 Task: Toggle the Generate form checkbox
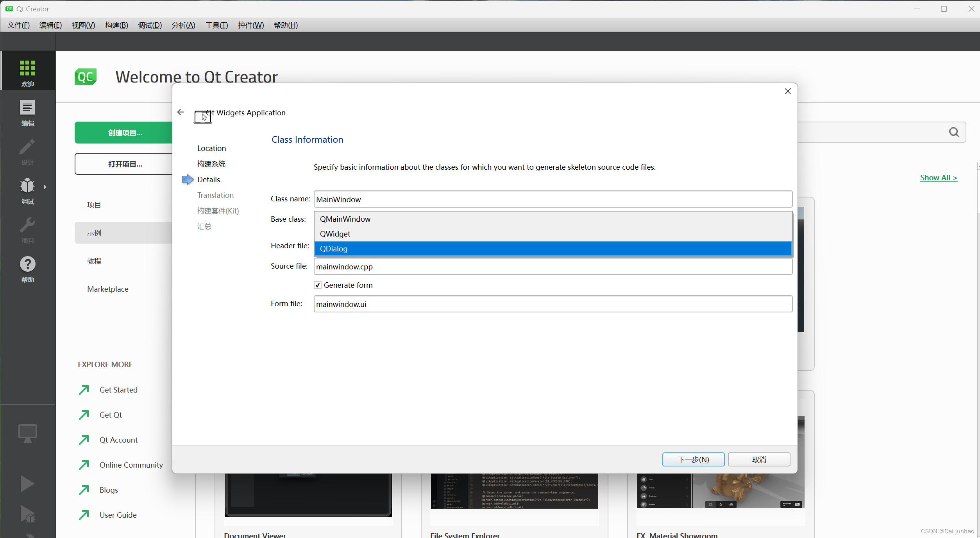(x=318, y=285)
